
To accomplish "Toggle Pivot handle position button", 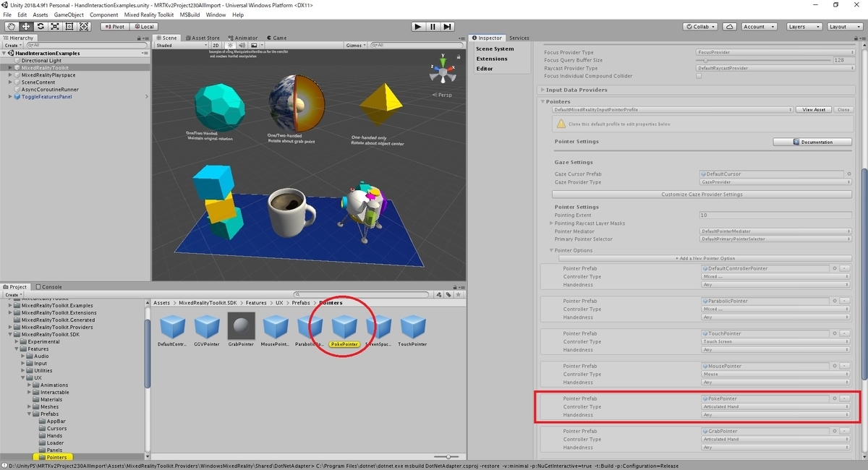I will 114,26.
